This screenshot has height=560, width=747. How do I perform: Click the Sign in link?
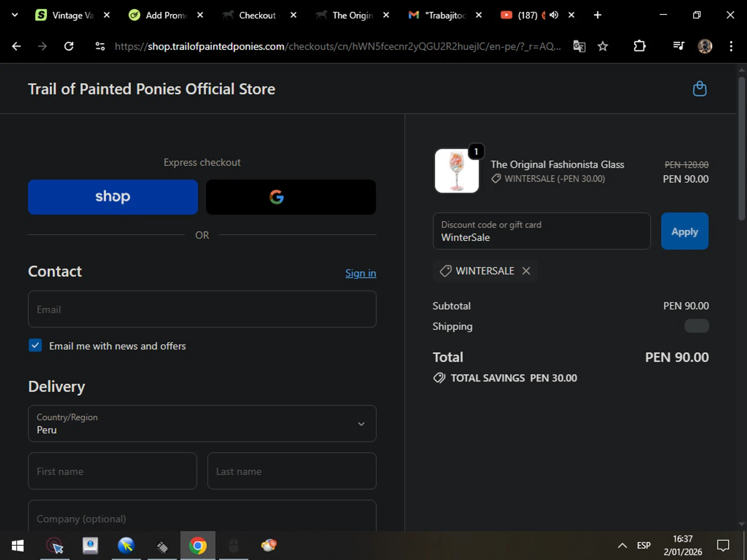361,273
